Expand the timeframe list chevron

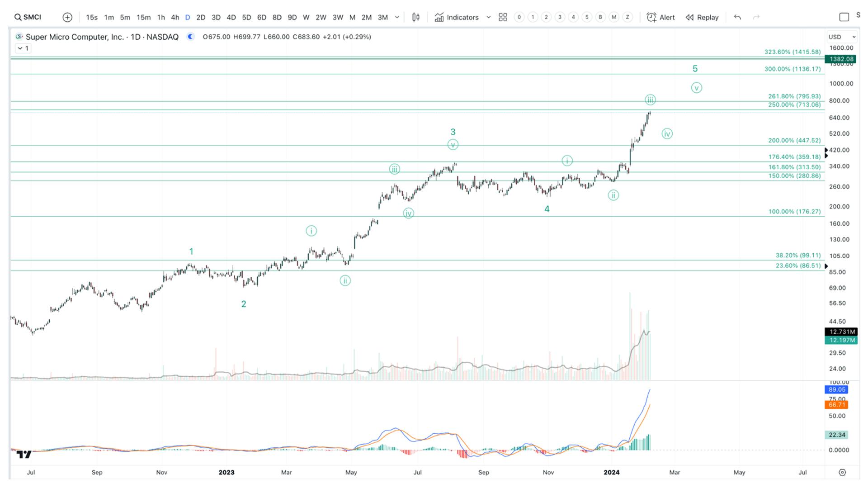397,17
